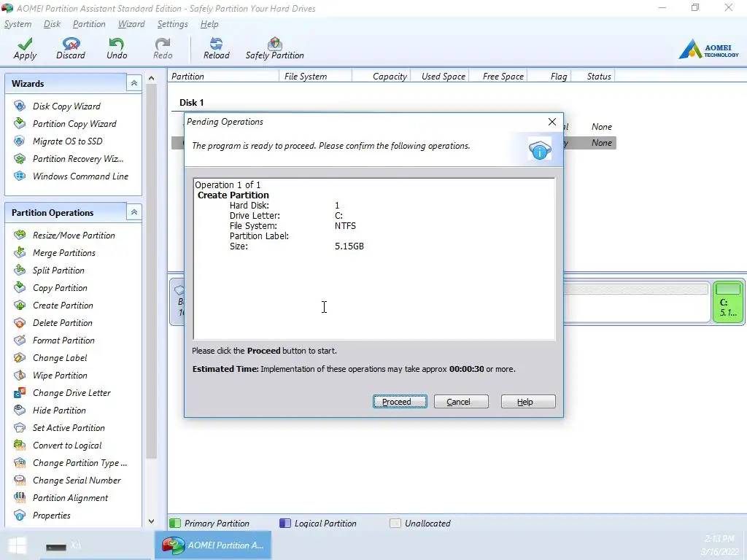Click the Merge Partitions icon
747x560 pixels.
point(20,252)
